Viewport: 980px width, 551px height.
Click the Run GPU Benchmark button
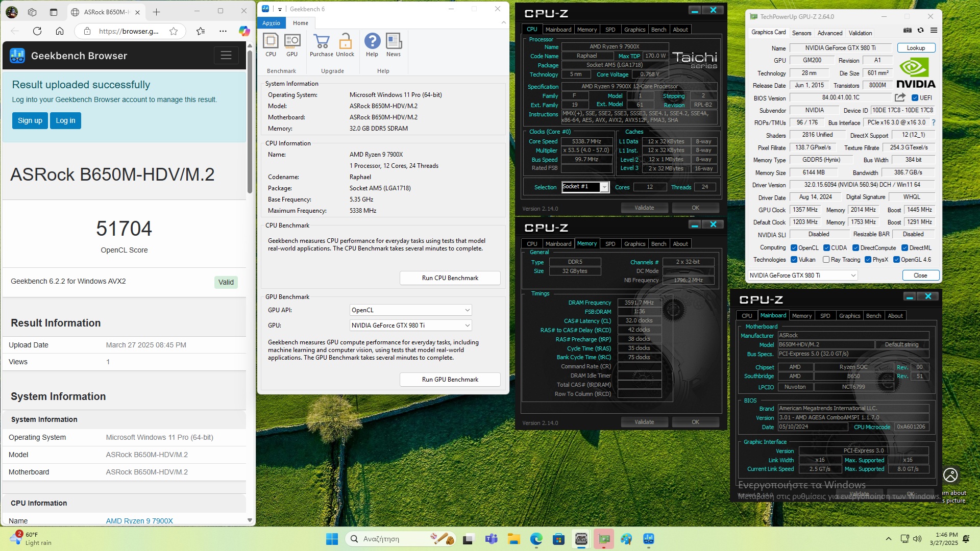coord(450,380)
